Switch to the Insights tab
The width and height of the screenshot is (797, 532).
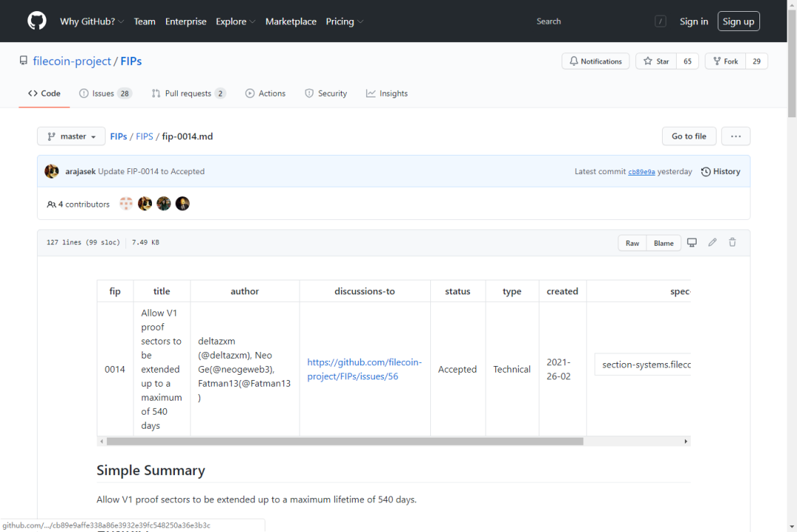387,94
